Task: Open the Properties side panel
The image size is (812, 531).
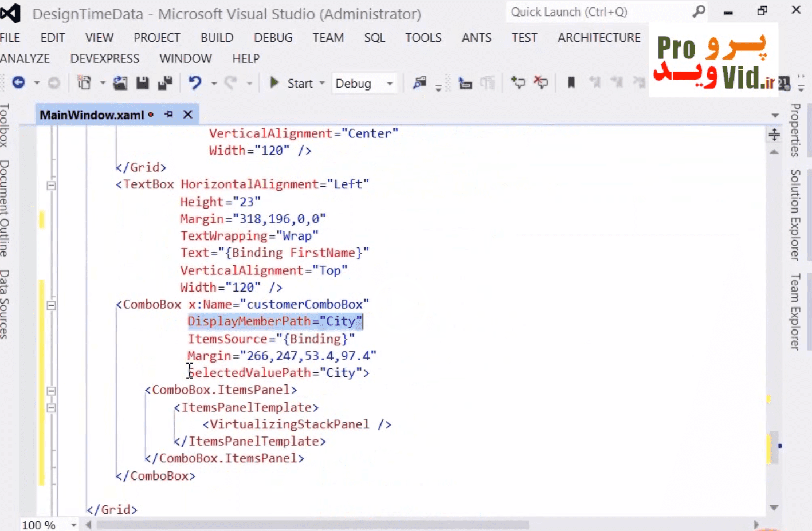Action: click(795, 130)
